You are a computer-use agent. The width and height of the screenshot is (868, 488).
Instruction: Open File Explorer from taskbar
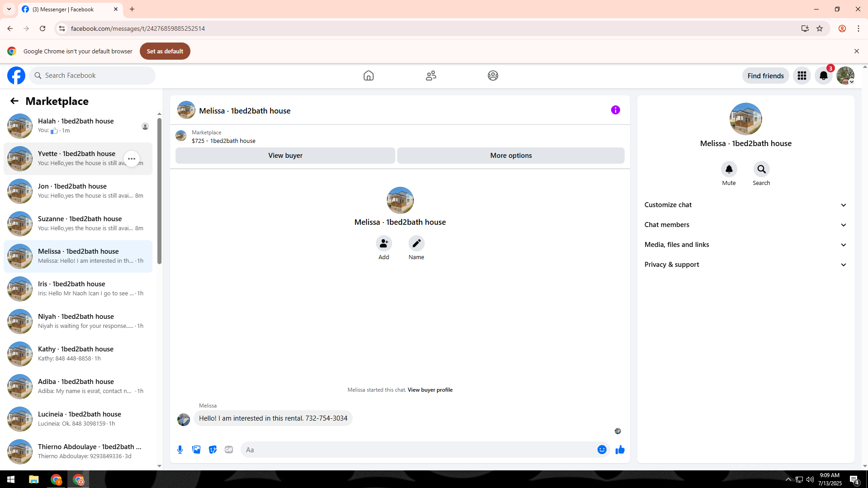click(x=34, y=479)
